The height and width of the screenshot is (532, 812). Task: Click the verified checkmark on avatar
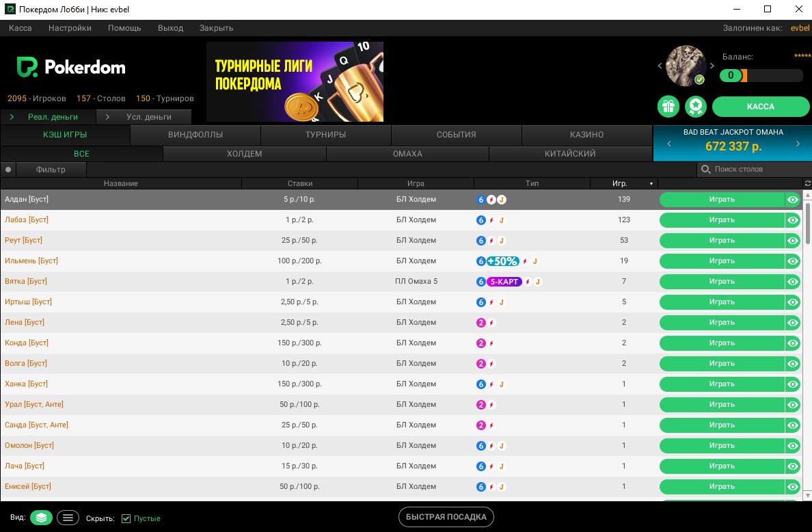click(x=700, y=80)
